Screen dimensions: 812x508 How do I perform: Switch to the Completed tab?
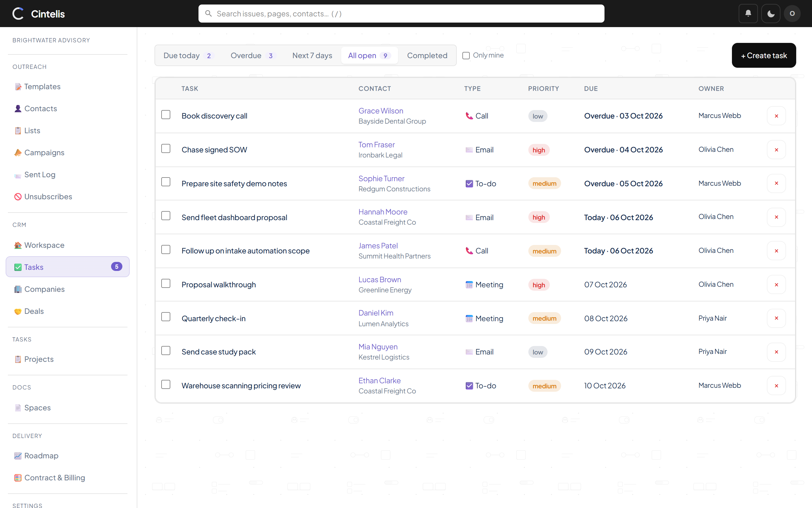427,55
